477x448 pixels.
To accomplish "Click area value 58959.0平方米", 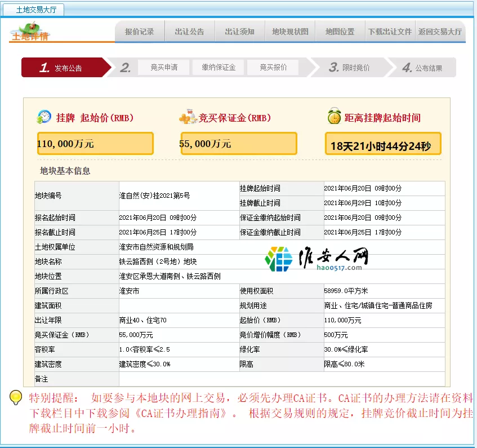I will coord(346,291).
